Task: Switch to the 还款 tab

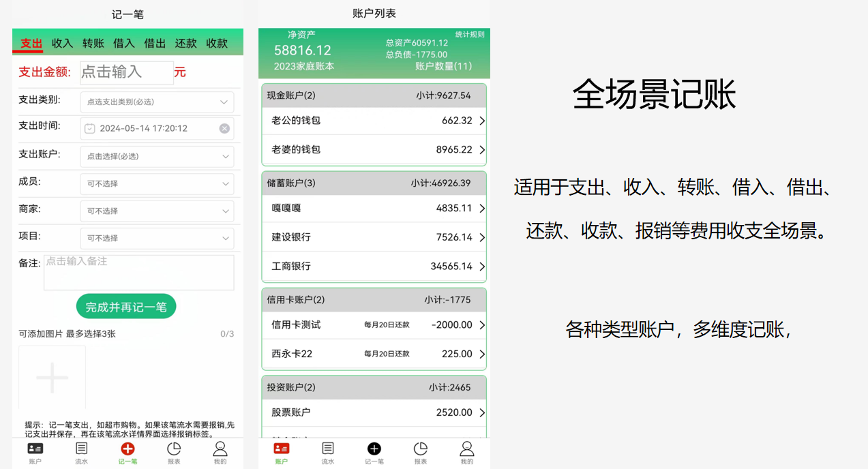Action: (x=185, y=44)
